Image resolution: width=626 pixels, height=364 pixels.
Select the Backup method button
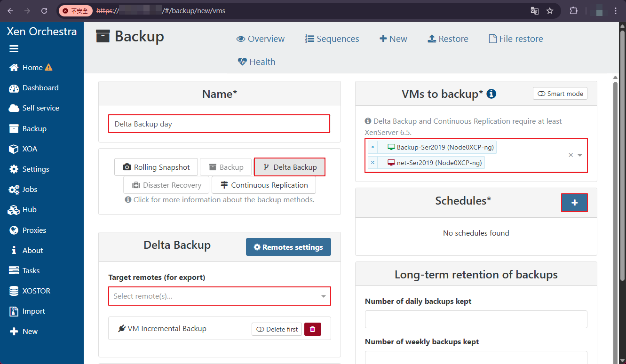tap(226, 167)
